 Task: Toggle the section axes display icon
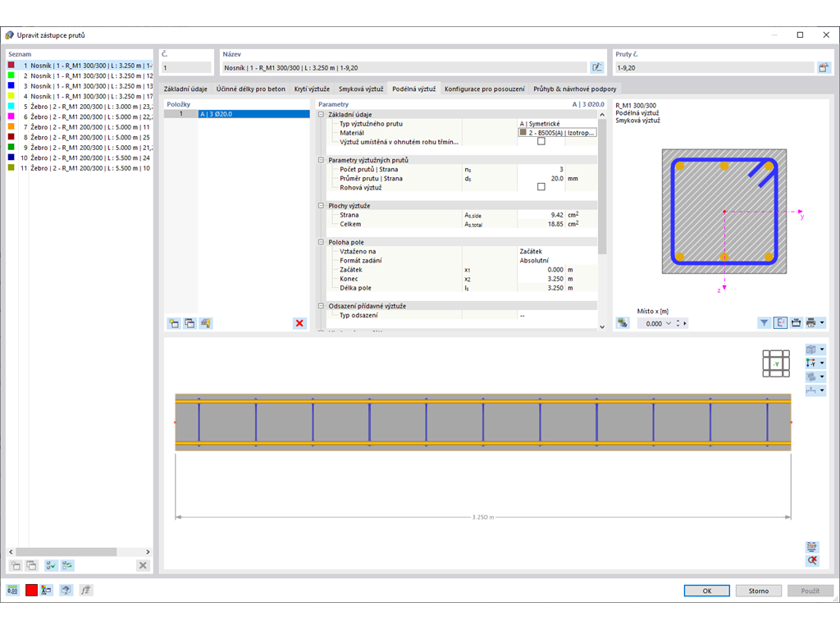(781, 322)
